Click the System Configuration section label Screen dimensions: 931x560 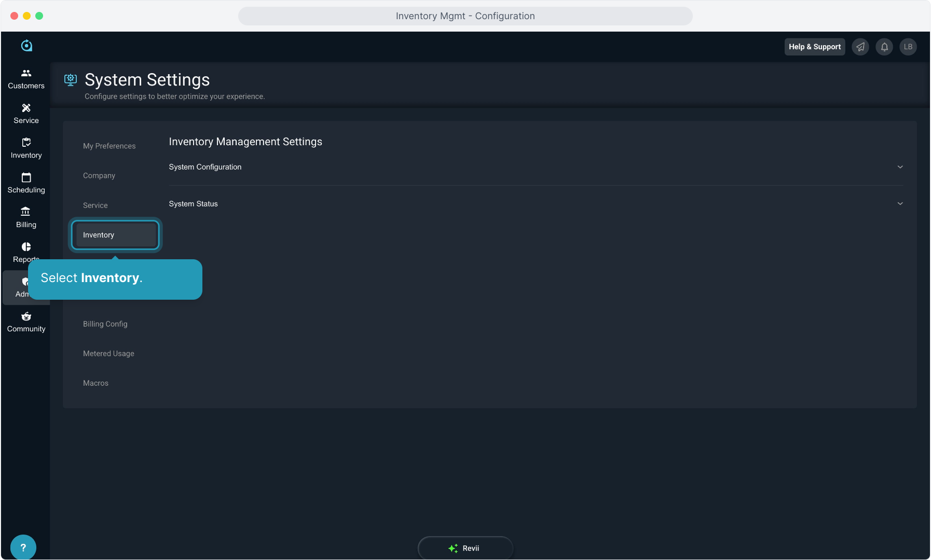205,167
